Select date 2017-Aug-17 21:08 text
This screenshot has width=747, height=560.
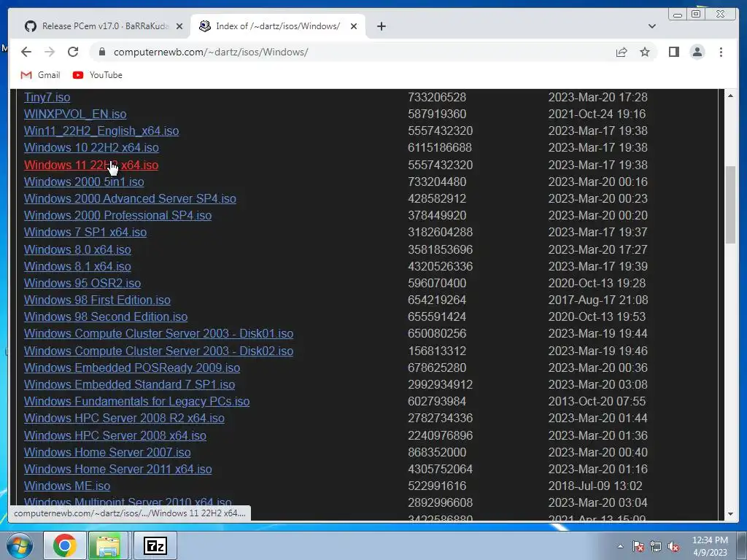[x=598, y=300]
